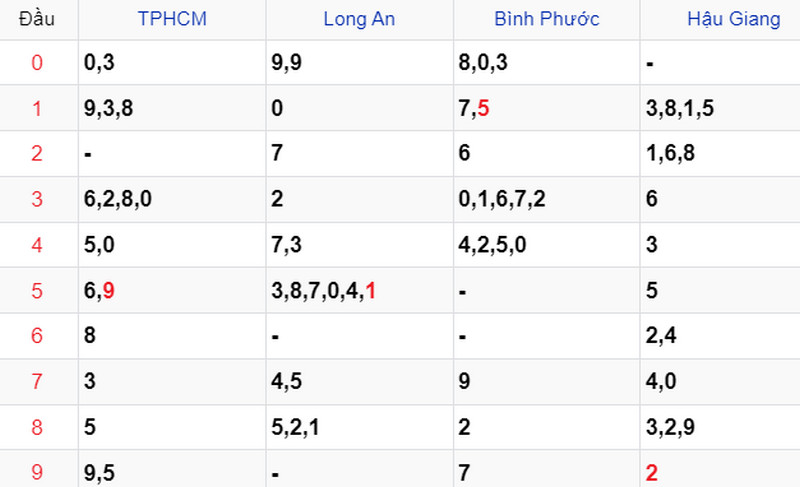This screenshot has width=800, height=487.
Task: Open the TPHCM column header link
Action: [172, 19]
